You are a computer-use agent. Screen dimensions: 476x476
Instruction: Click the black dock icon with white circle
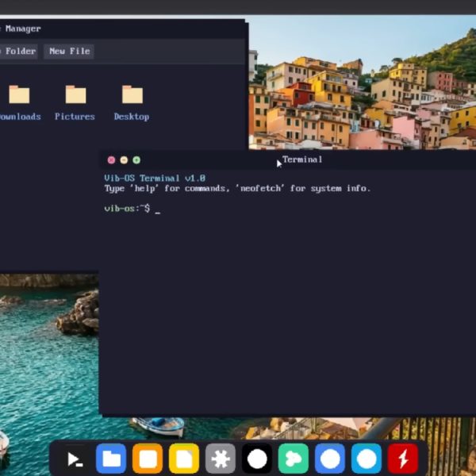257,459
